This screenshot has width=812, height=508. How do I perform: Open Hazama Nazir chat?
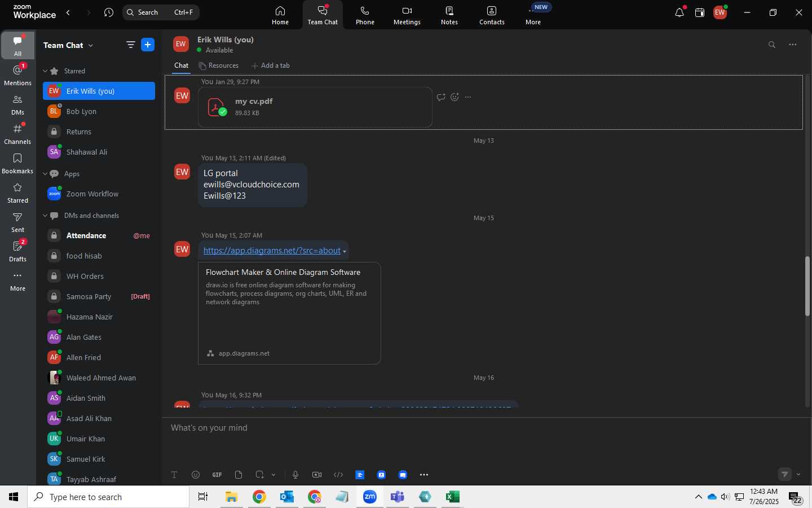point(99,317)
